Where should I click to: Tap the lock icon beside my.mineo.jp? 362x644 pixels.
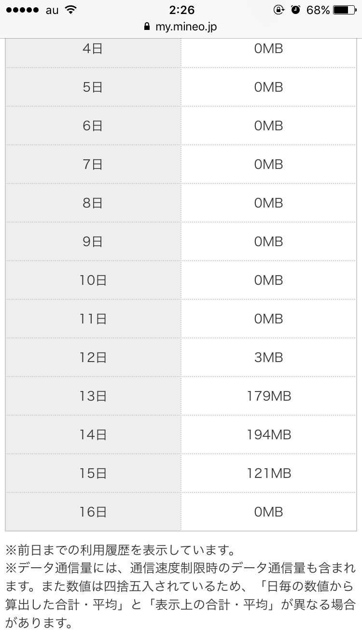coord(147,27)
